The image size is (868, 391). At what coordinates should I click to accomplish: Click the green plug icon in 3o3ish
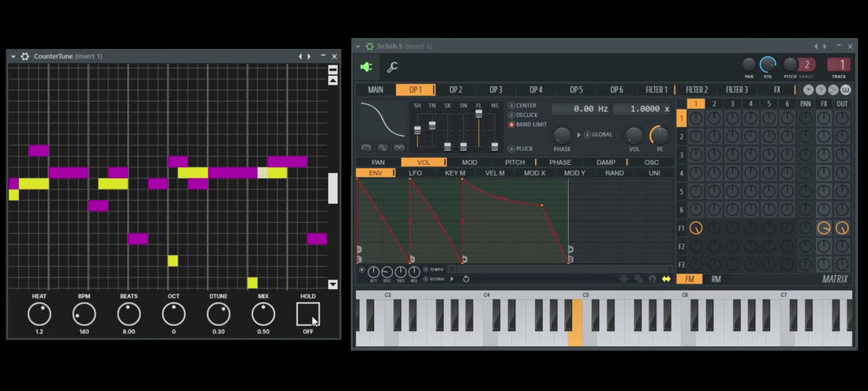click(x=366, y=68)
